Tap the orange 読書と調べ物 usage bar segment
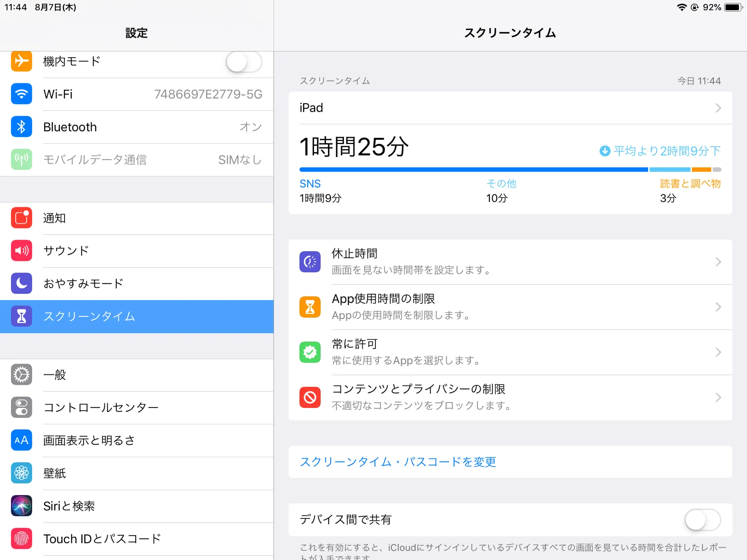This screenshot has height=560, width=747. pos(702,170)
